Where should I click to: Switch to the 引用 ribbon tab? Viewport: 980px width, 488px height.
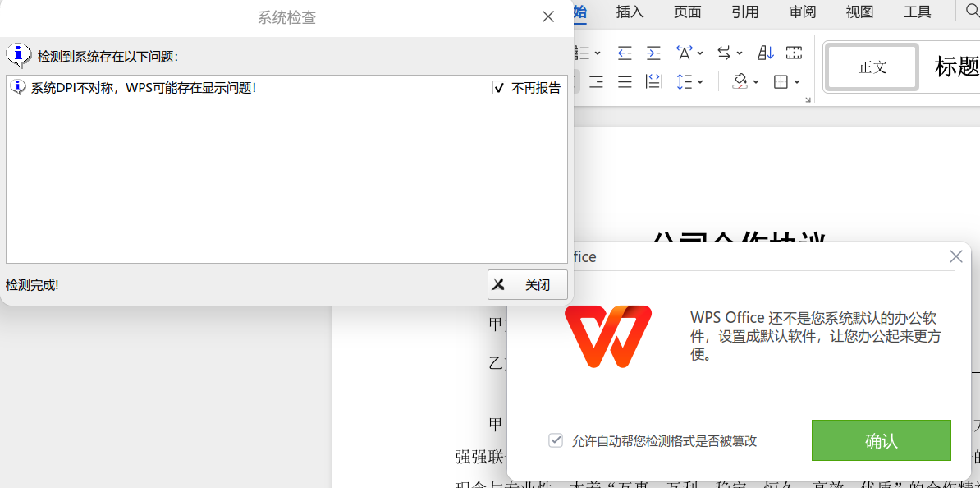click(745, 12)
